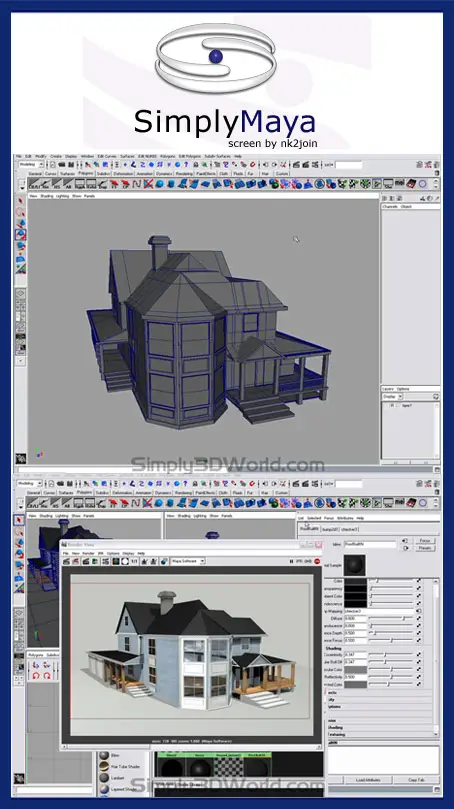Toggle the question-mark miscellaneous selection mask, top window
The height and width of the screenshot is (809, 454).
(186, 165)
